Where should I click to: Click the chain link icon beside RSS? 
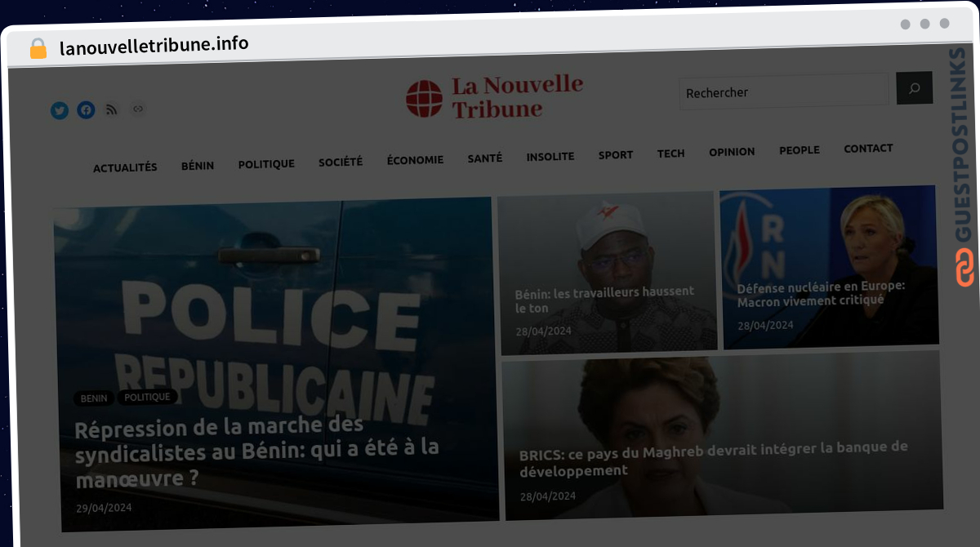138,109
